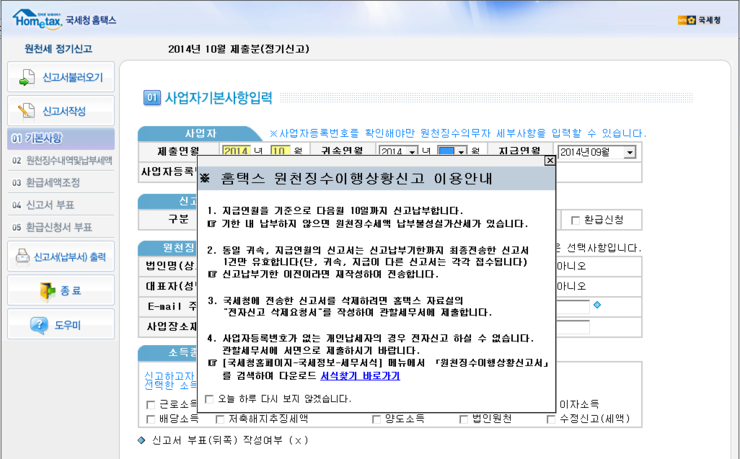Viewport: 740px width, 459px height.
Task: Go to 02 원천징수내역및납부세액 menu item
Action: click(x=62, y=161)
